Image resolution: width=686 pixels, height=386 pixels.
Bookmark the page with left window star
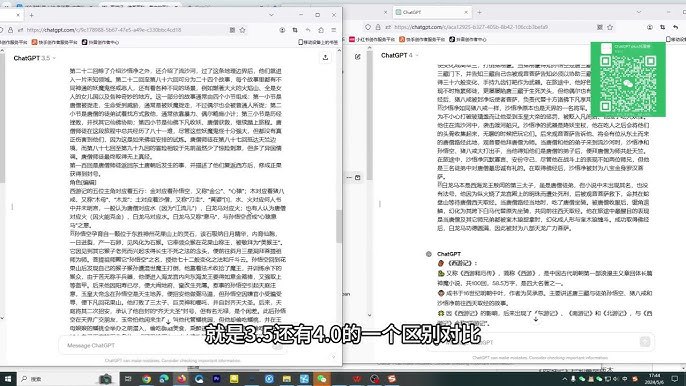(x=243, y=30)
